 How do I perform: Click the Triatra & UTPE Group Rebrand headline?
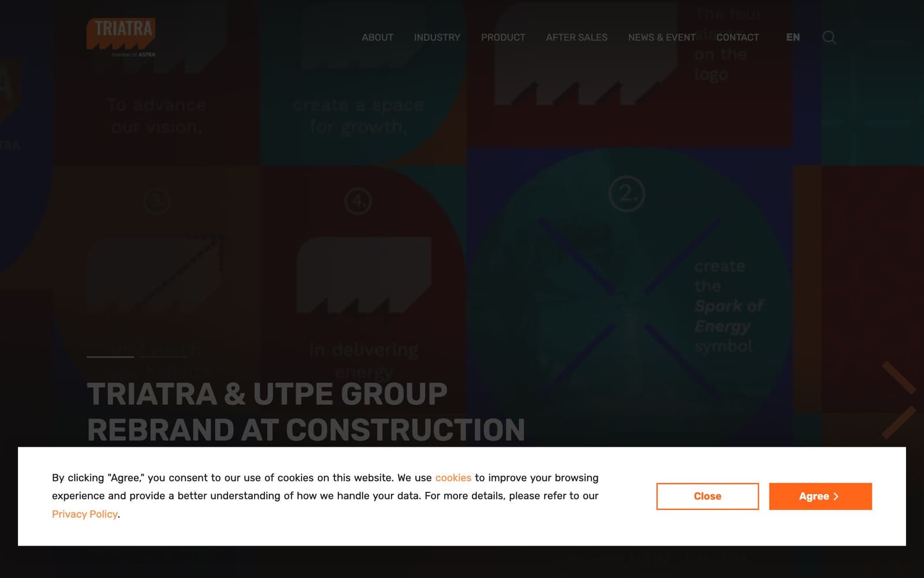point(306,412)
